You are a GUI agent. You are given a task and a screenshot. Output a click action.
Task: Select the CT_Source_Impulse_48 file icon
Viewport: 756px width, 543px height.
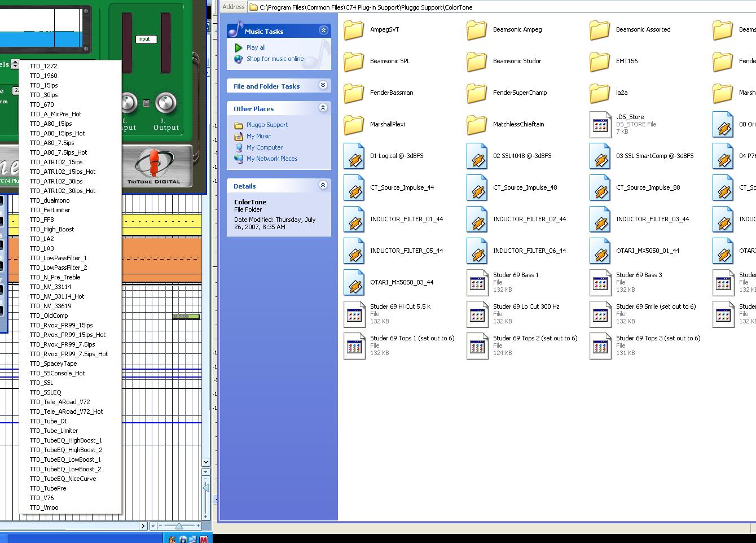(477, 188)
